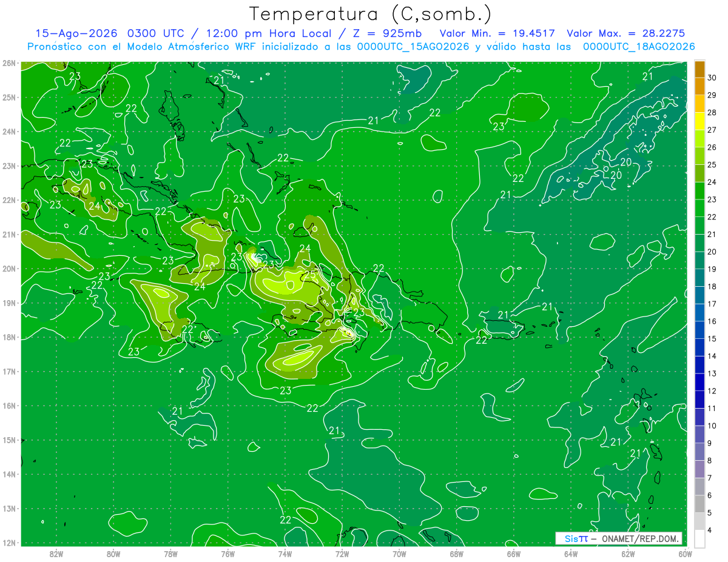The image size is (728, 562).
Task: Click the '12N' latitude axis label
Action: pos(8,543)
